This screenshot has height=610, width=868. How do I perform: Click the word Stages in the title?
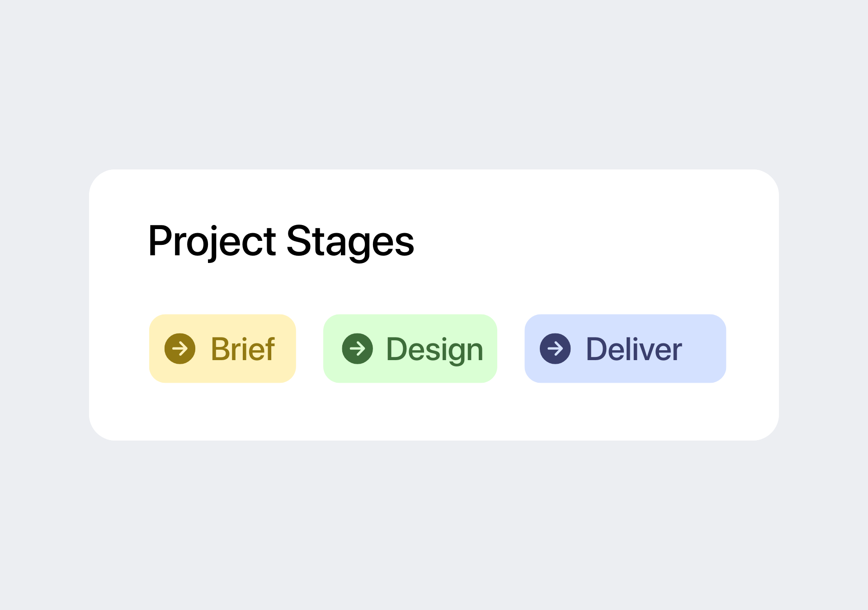350,241
